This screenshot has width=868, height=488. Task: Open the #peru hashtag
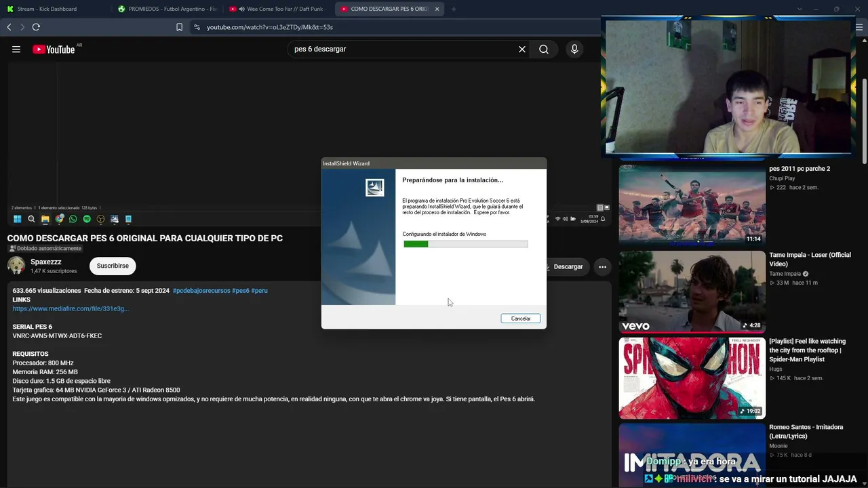click(260, 291)
